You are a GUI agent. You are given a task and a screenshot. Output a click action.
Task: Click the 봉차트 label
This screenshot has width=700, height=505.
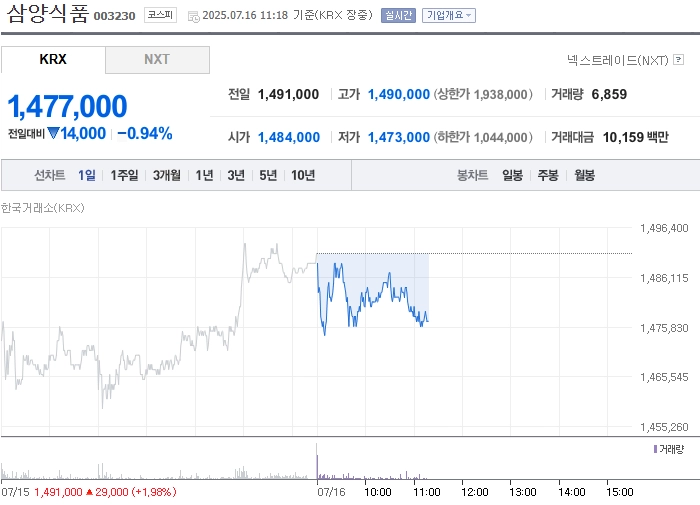[x=472, y=175]
